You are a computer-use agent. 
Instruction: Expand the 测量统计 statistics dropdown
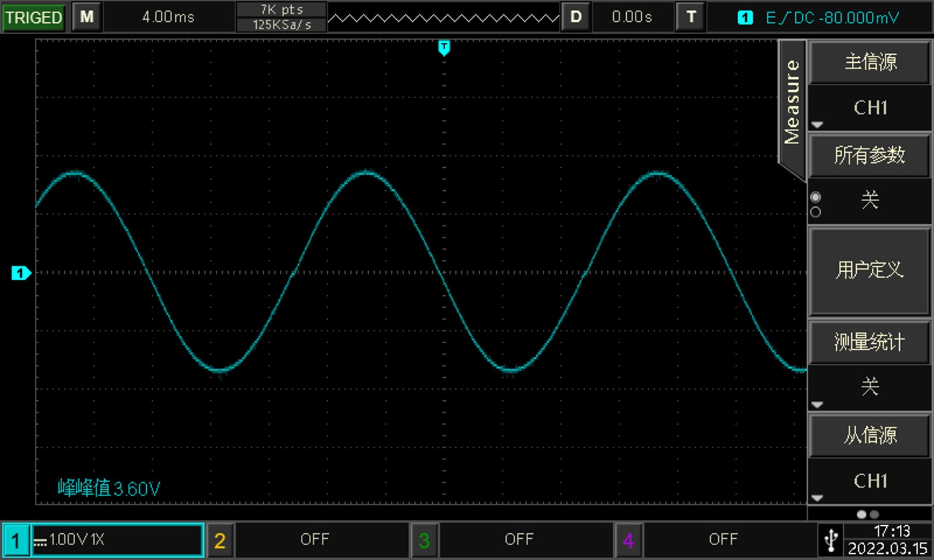(x=869, y=387)
